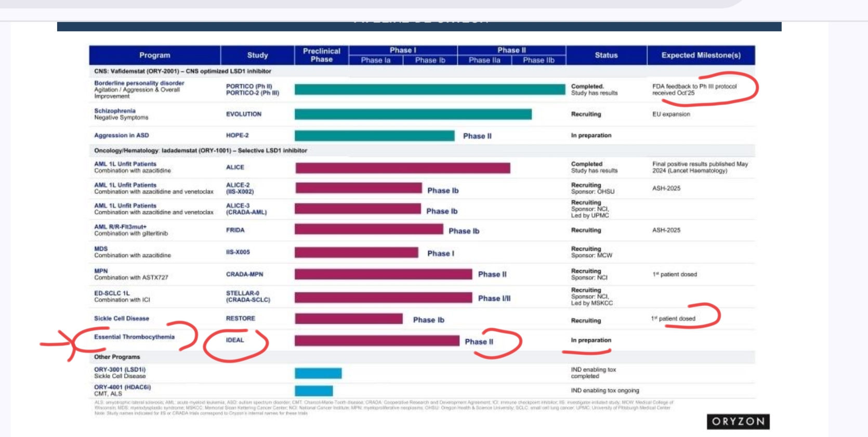Click the EU expansion milestone text
Image resolution: width=868 pixels, height=437 pixels.
click(672, 114)
